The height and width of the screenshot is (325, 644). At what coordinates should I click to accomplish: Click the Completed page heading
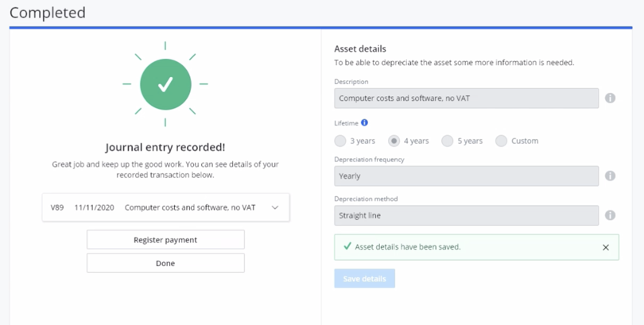click(x=48, y=13)
